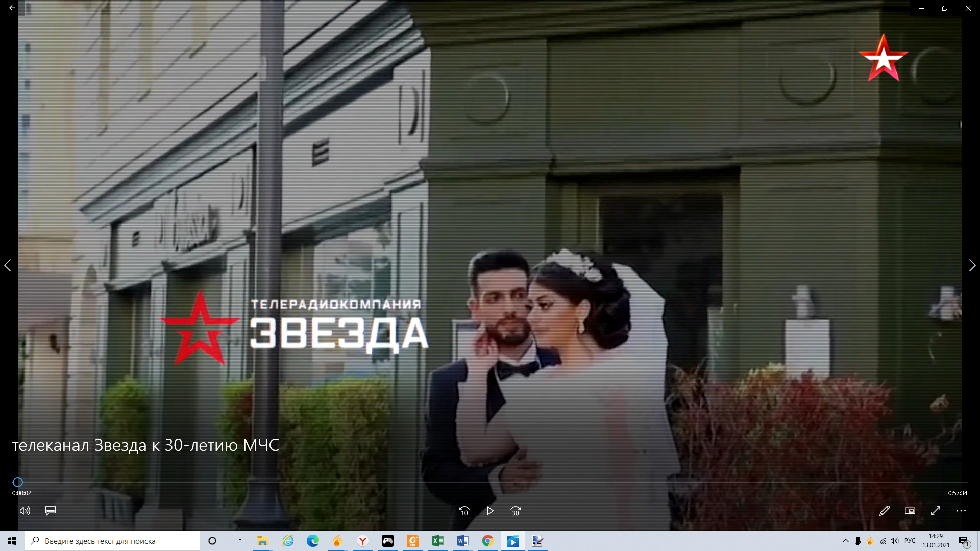Switch the РУС input language indicator
Screen dimensions: 980x551
(x=910, y=541)
